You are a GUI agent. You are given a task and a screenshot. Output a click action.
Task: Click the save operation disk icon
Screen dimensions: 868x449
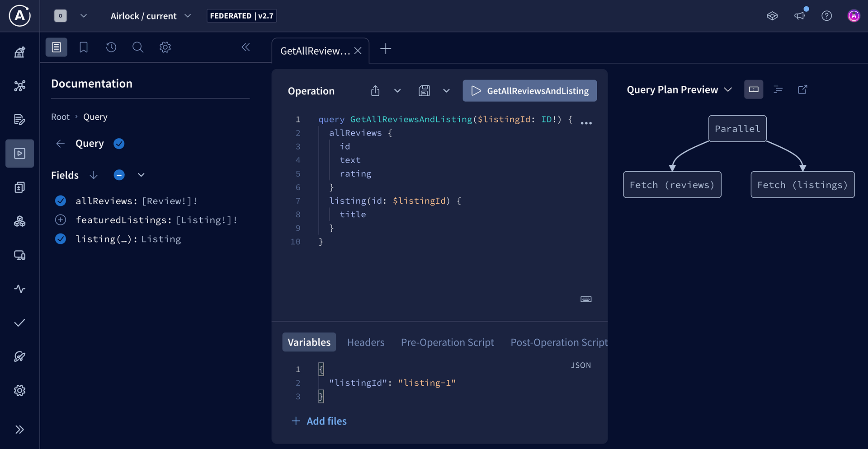[424, 91]
